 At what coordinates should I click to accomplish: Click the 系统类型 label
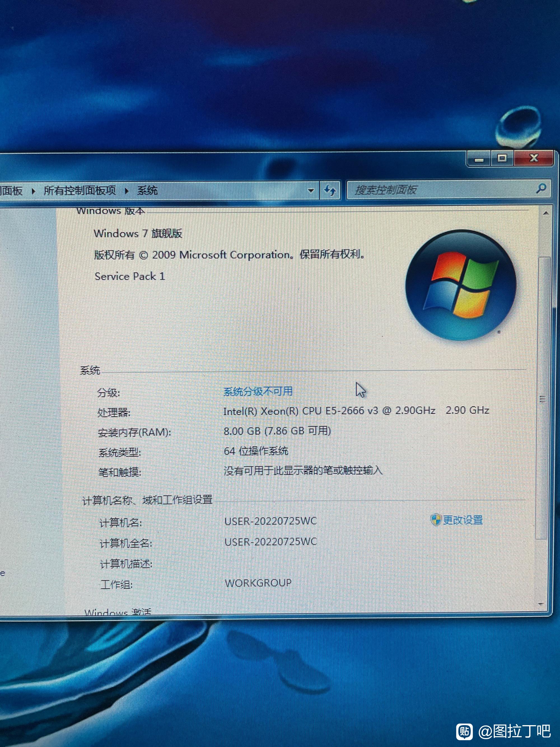[x=120, y=452]
